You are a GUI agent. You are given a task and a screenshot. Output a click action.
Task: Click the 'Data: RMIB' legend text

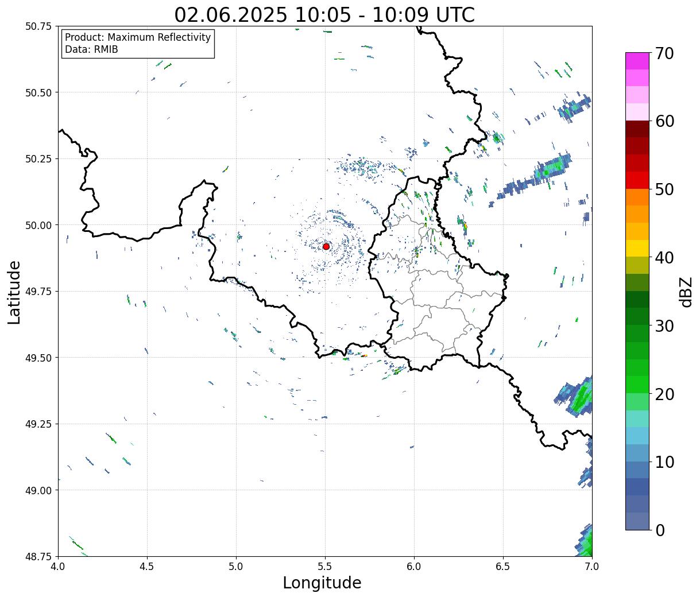[x=91, y=49]
